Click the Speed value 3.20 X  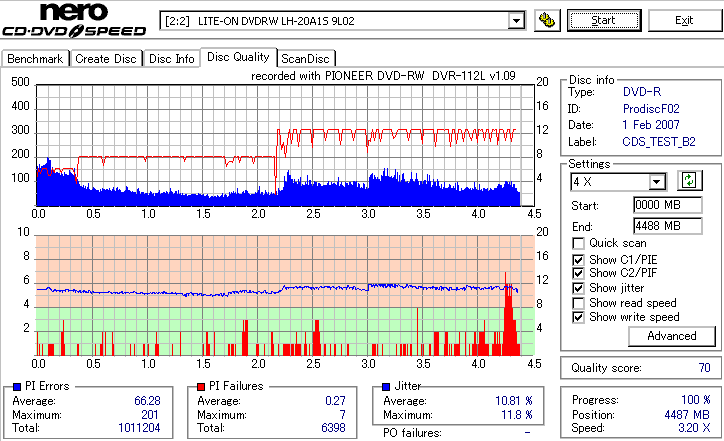[x=694, y=428]
